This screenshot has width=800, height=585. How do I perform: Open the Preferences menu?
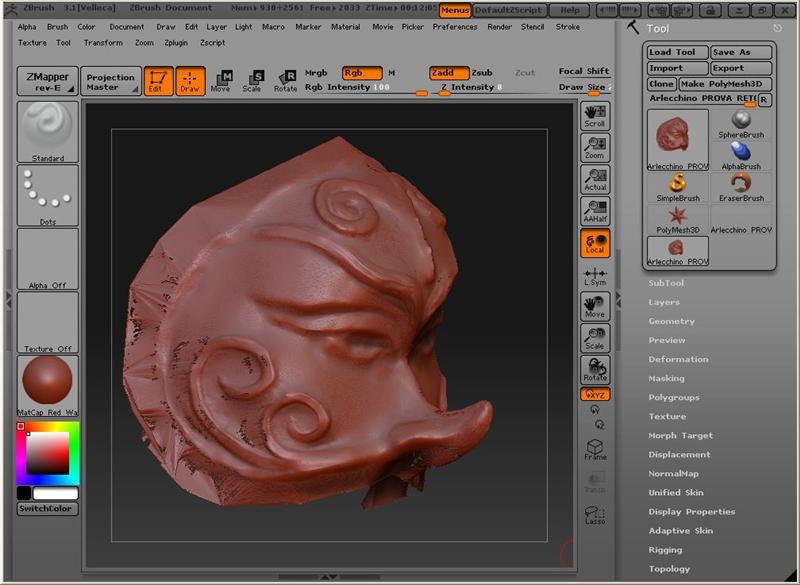(455, 27)
